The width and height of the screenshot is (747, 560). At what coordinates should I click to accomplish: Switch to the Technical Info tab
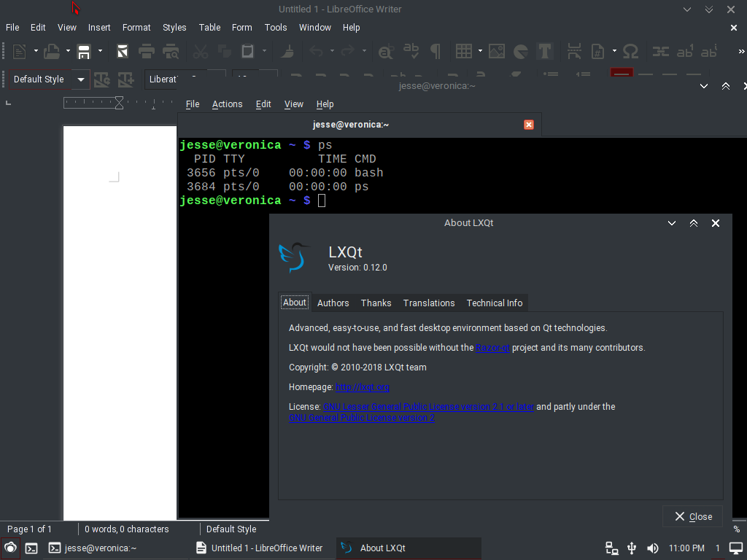[495, 303]
